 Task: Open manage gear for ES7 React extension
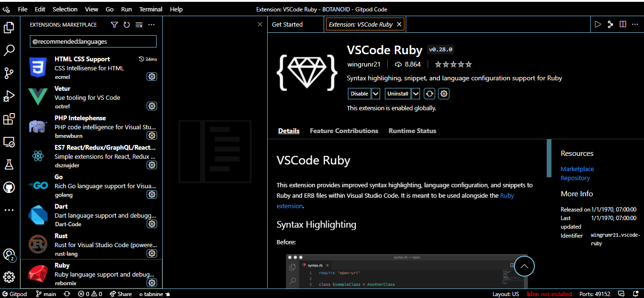(152, 165)
